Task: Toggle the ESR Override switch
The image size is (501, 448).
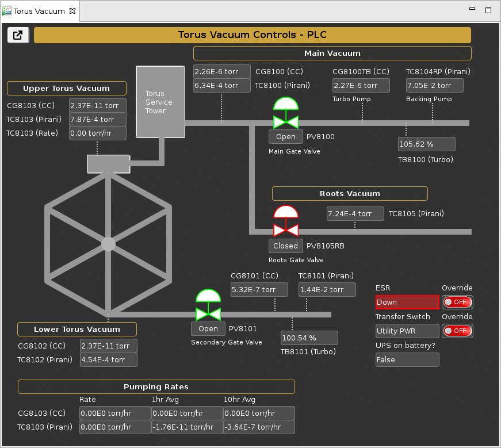Action: 457,302
